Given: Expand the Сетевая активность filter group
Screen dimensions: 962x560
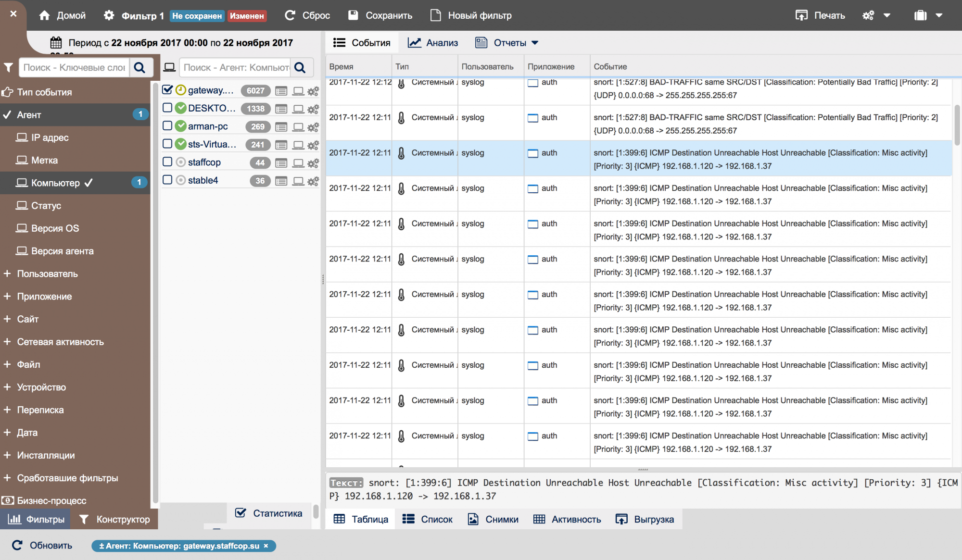Looking at the screenshot, I should click(60, 342).
